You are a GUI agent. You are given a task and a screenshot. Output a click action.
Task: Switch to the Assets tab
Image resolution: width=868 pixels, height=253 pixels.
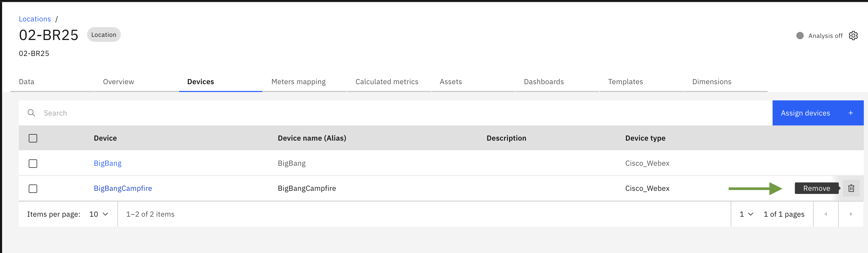point(473,82)
